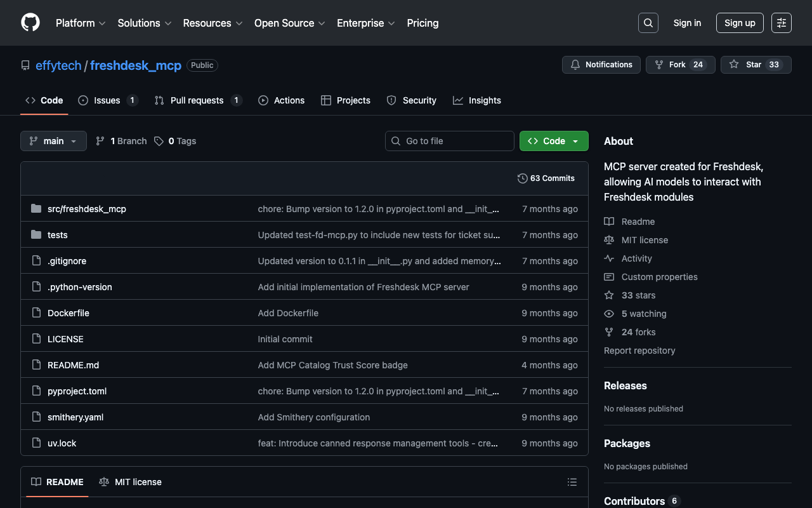Click the Go to file search field

click(x=450, y=141)
